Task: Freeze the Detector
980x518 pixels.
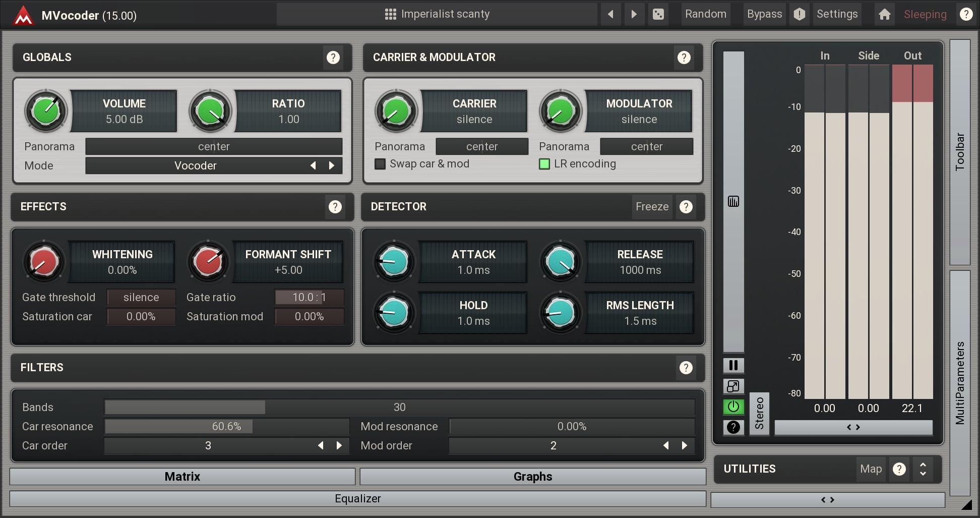Action: [x=652, y=207]
